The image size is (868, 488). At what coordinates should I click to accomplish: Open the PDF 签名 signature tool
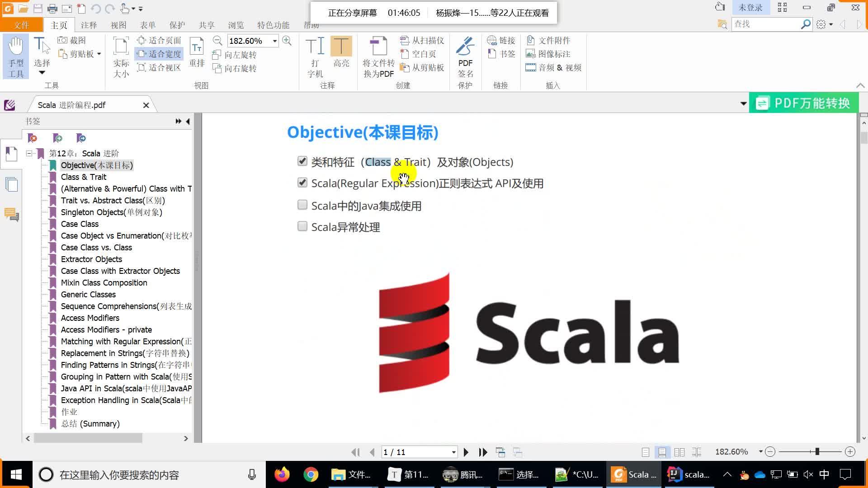click(x=465, y=54)
